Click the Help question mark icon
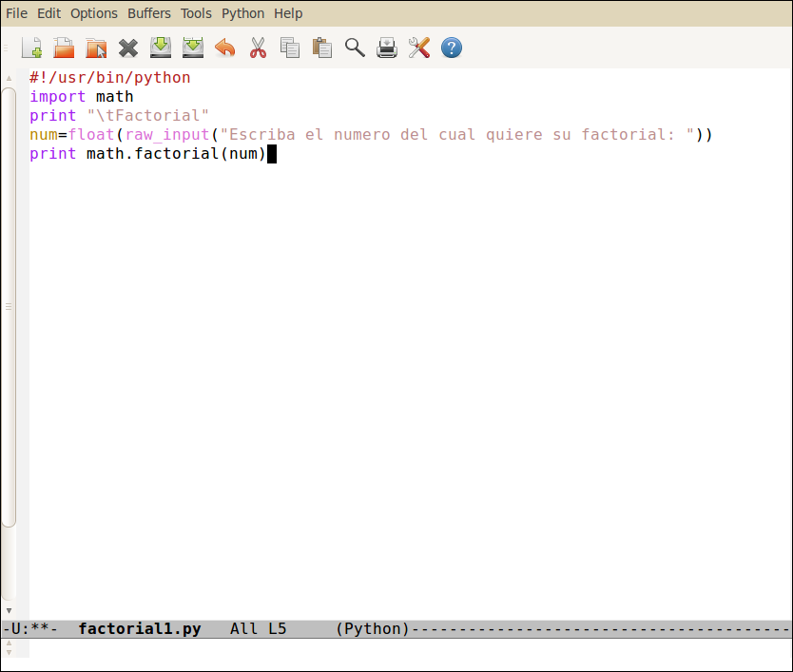793x672 pixels. click(452, 48)
